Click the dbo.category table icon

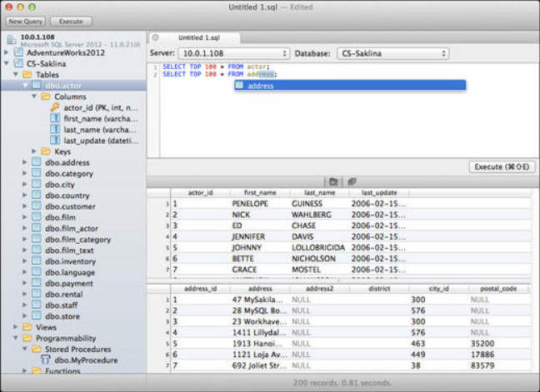pos(37,173)
